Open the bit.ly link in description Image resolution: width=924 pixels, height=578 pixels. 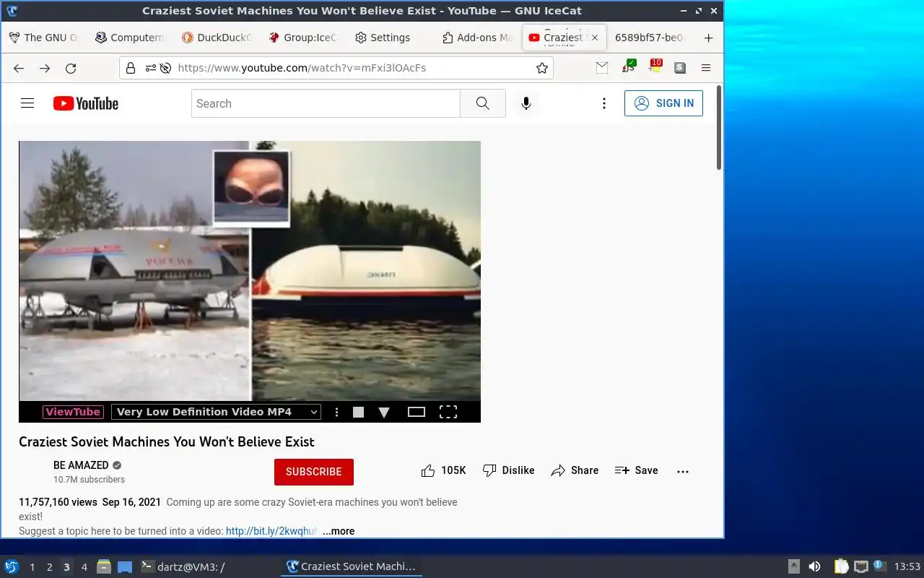(271, 531)
